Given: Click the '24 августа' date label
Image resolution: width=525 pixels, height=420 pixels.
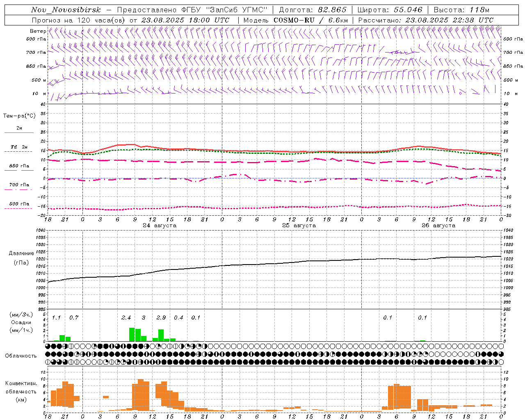Looking at the screenshot, I should pos(160,226).
